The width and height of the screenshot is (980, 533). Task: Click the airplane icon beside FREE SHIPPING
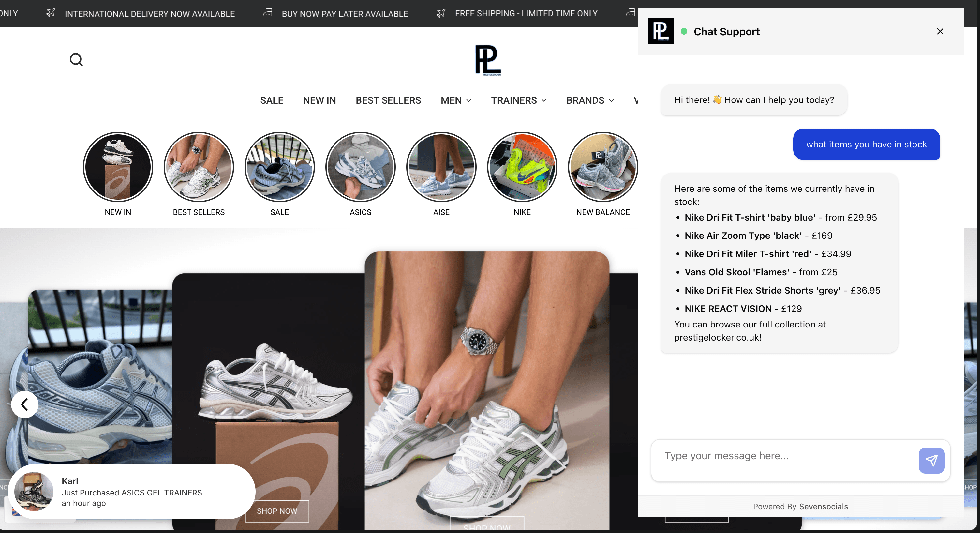440,13
